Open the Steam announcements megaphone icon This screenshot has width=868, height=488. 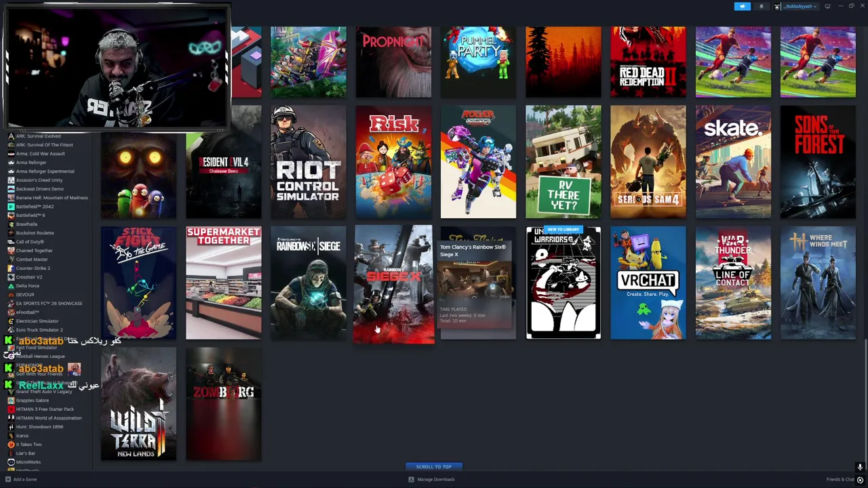[743, 6]
